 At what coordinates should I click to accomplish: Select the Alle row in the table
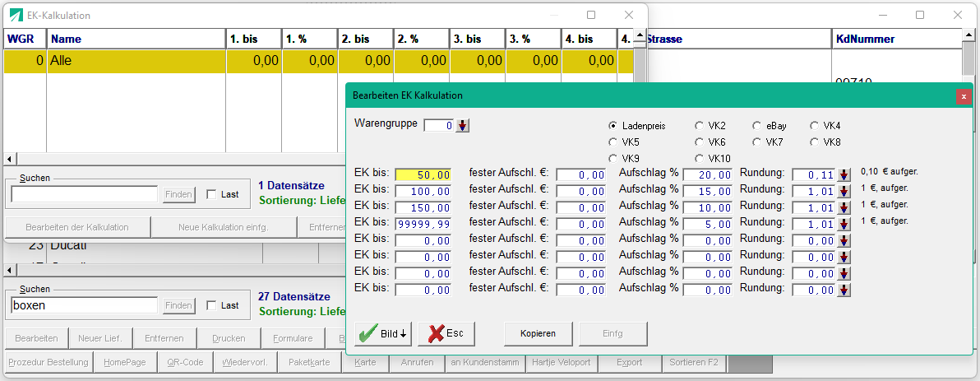(x=318, y=62)
